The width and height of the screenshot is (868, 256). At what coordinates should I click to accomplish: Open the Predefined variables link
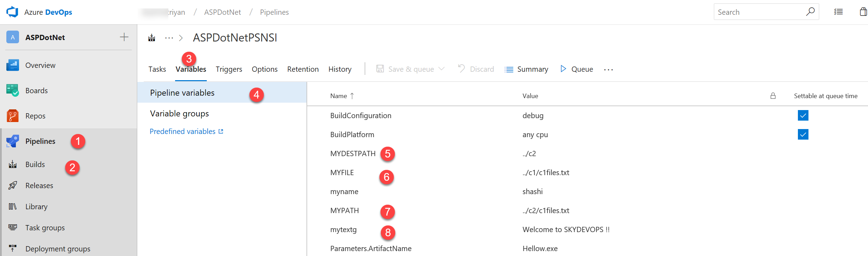click(186, 131)
